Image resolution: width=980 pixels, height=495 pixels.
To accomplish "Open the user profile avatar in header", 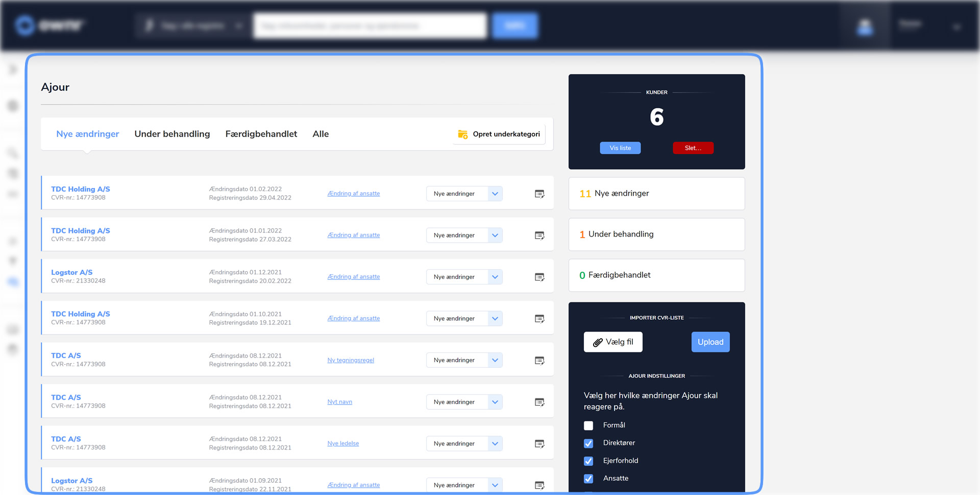I will pos(865,26).
